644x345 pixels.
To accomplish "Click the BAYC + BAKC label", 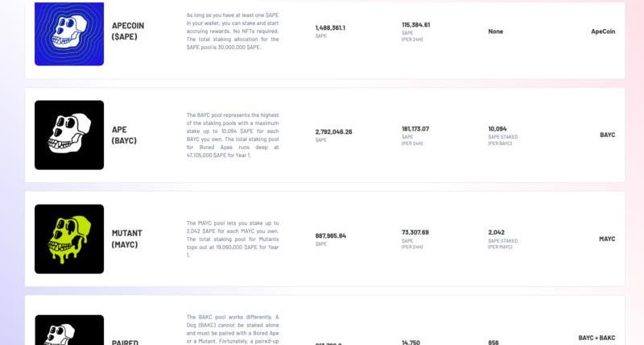I will 597,338.
